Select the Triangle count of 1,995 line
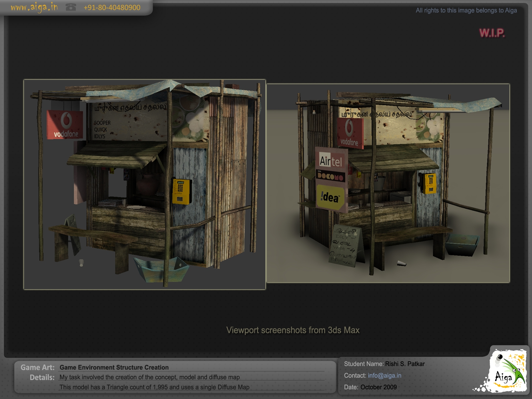532x399 pixels. (154, 387)
